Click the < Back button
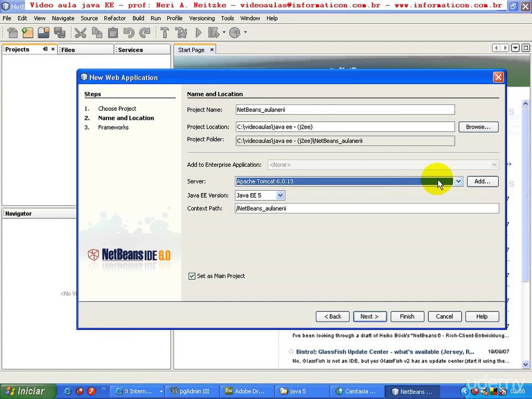The height and width of the screenshot is (399, 532). [x=332, y=316]
